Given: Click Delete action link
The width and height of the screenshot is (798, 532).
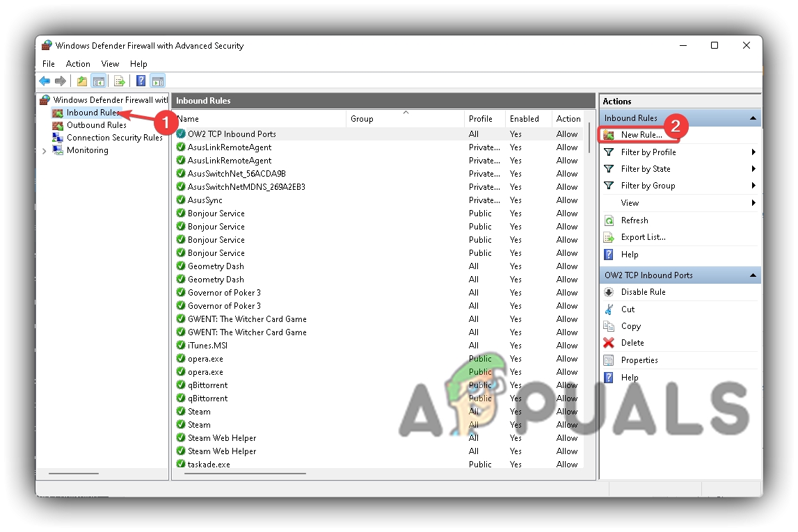Looking at the screenshot, I should click(632, 343).
